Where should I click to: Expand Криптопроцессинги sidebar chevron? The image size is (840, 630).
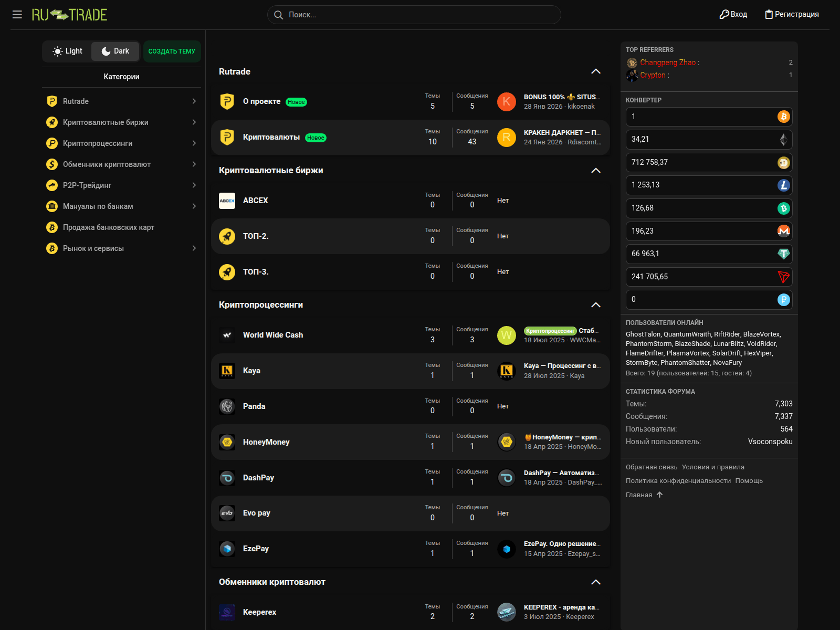[x=194, y=143]
